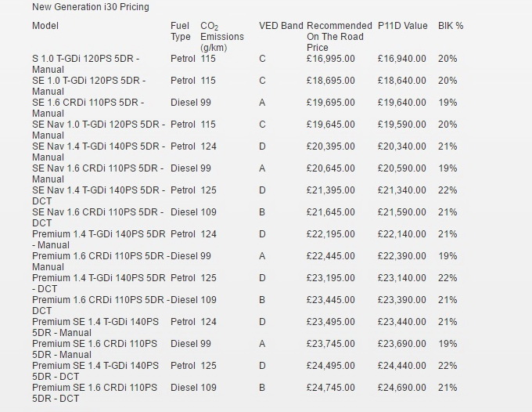
Task: Select the £23,745.00 on the road price
Action: [x=330, y=344]
